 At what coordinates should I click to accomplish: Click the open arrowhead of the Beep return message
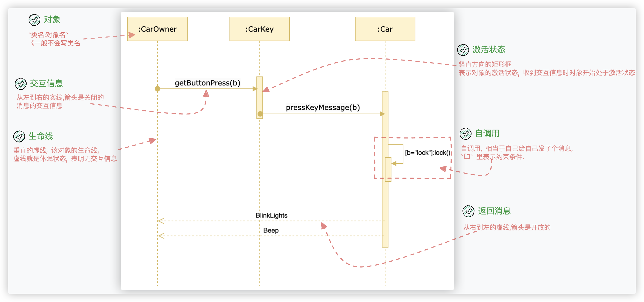(x=161, y=236)
